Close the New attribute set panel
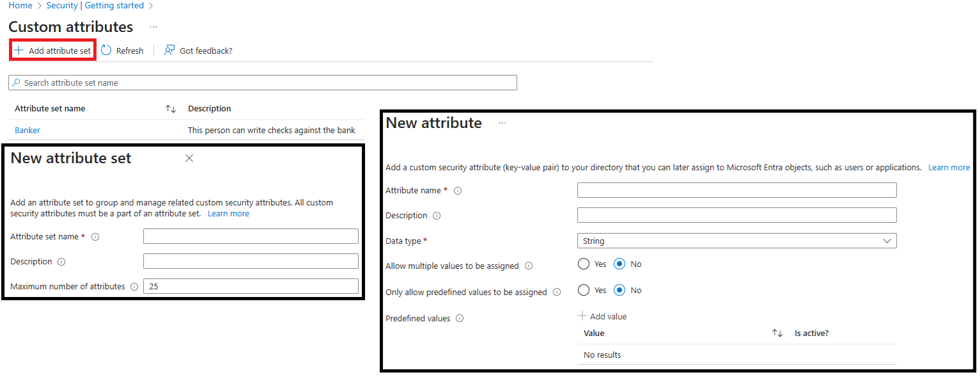Screen dimensions: 980x377 [189, 158]
